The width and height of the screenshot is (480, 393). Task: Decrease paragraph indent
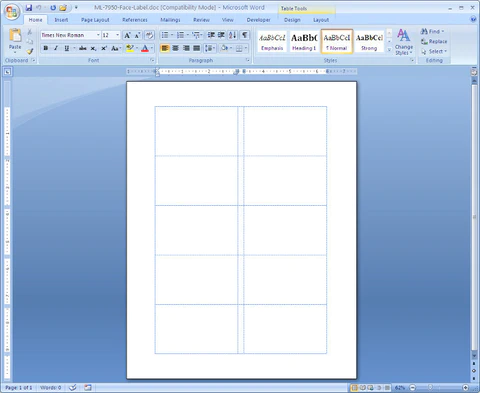(211, 35)
